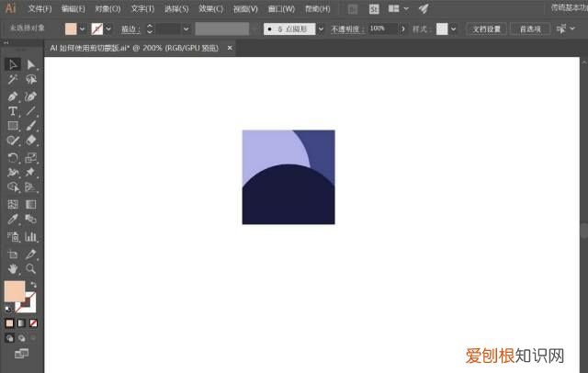The image size is (588, 373).
Task: Select the Rotate tool
Action: coord(13,158)
